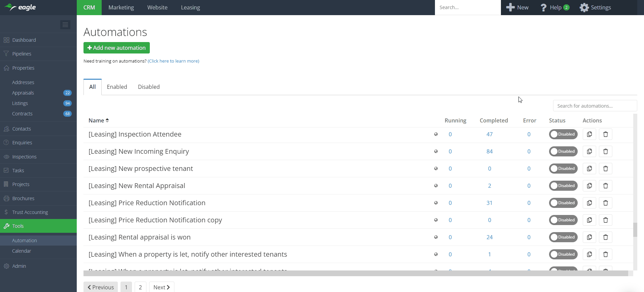This screenshot has height=292, width=644.
Task: Enable the Inspection Attendee automation toggle
Action: coord(563,134)
